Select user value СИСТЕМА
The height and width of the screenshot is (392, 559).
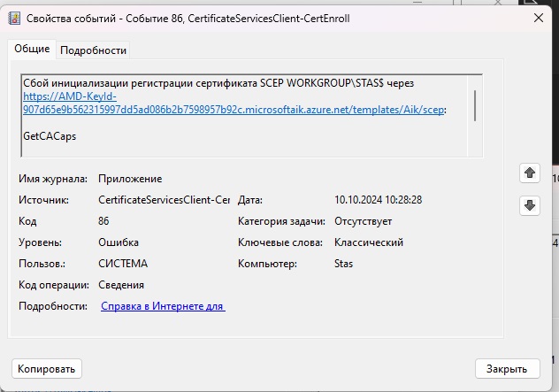tap(123, 264)
